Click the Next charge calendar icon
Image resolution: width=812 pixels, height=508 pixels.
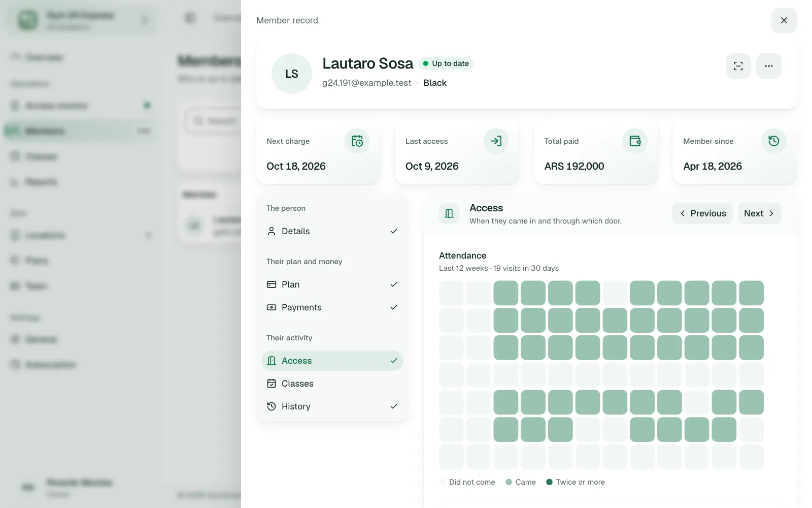coord(357,141)
